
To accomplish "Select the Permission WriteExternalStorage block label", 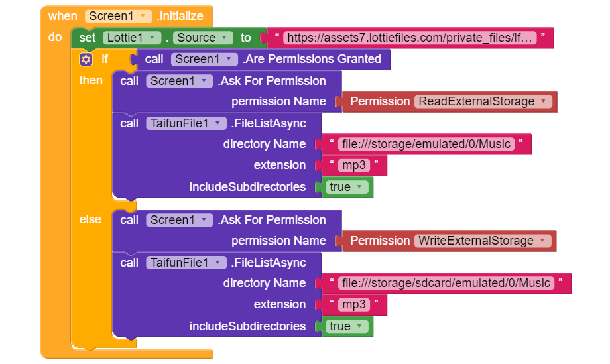I will [x=380, y=241].
